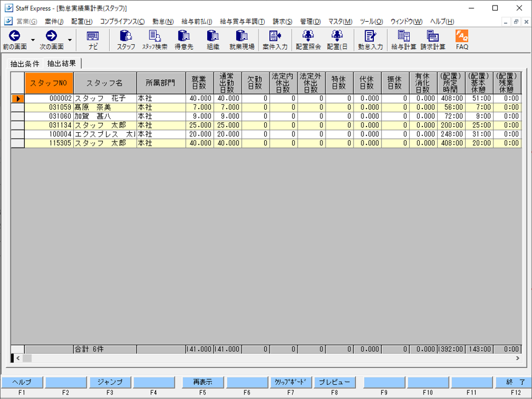Open the ウィンドウ(W) menu
The width and height of the screenshot is (532, 399).
pos(406,21)
